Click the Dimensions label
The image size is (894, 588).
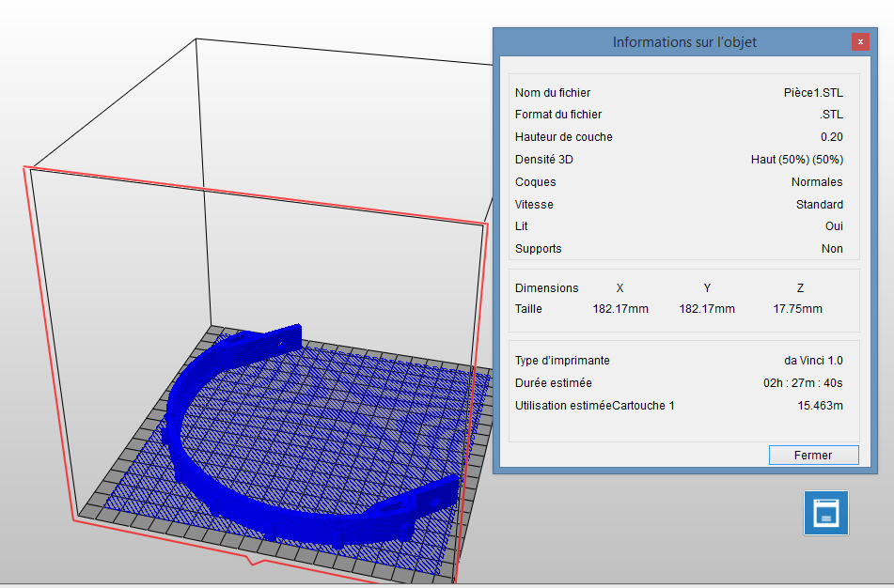546,287
